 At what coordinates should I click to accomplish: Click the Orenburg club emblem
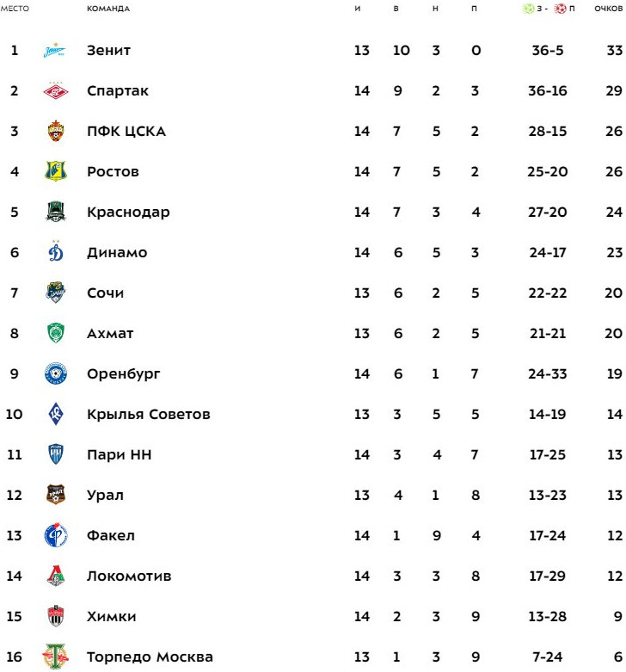tap(55, 374)
